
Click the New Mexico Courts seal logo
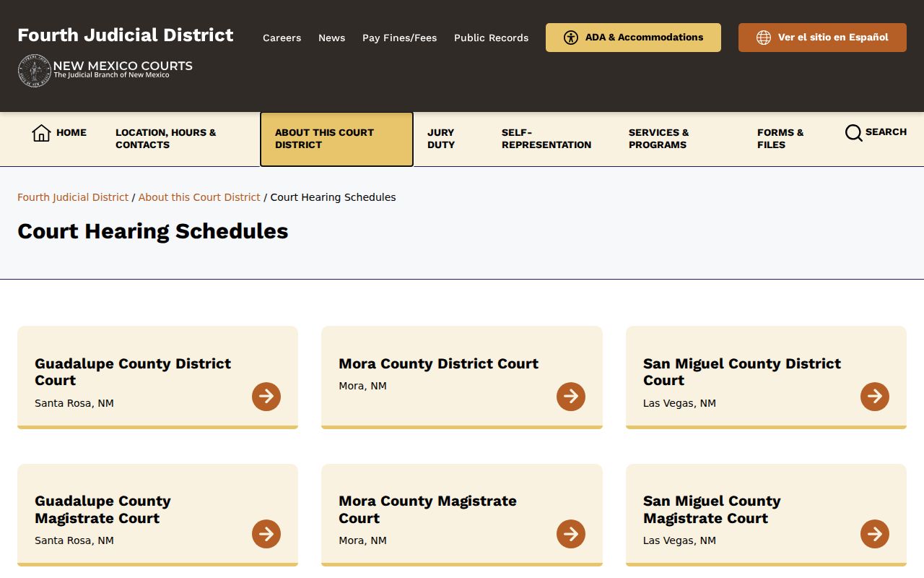[35, 71]
